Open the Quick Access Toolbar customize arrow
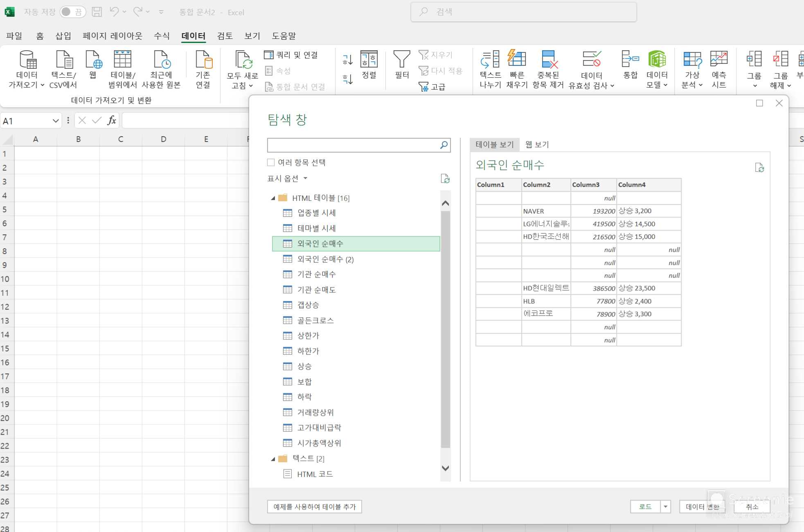Screen dimensions: 804x532 [x=161, y=12]
